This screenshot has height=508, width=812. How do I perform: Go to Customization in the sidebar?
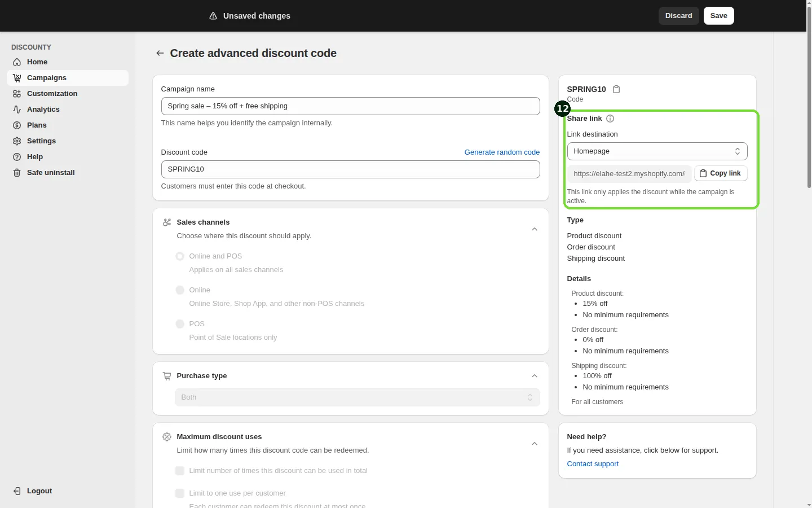[68, 94]
